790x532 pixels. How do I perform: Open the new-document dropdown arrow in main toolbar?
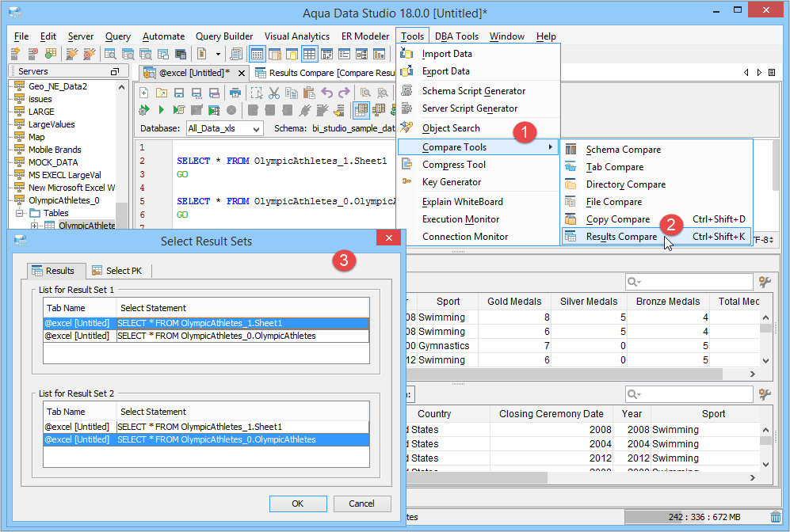218,54
